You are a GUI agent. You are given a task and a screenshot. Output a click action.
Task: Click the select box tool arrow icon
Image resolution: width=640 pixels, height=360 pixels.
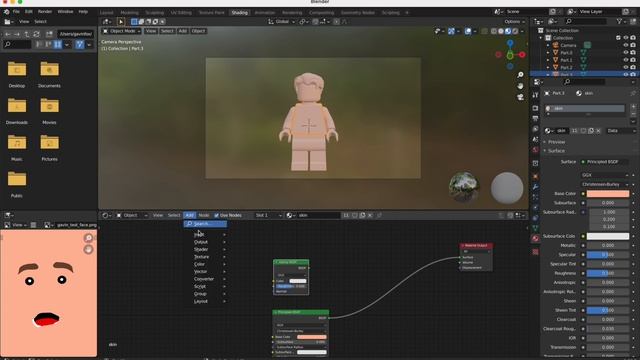coord(121,22)
